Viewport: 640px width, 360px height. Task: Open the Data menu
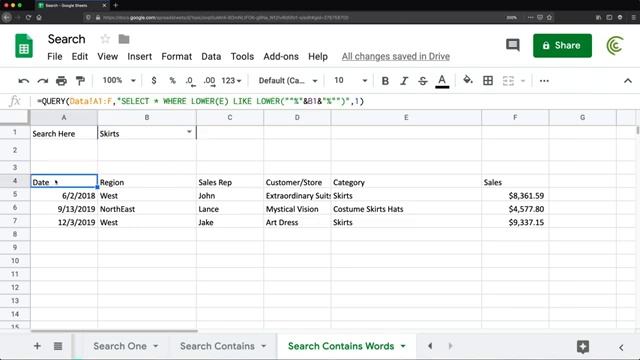point(211,57)
